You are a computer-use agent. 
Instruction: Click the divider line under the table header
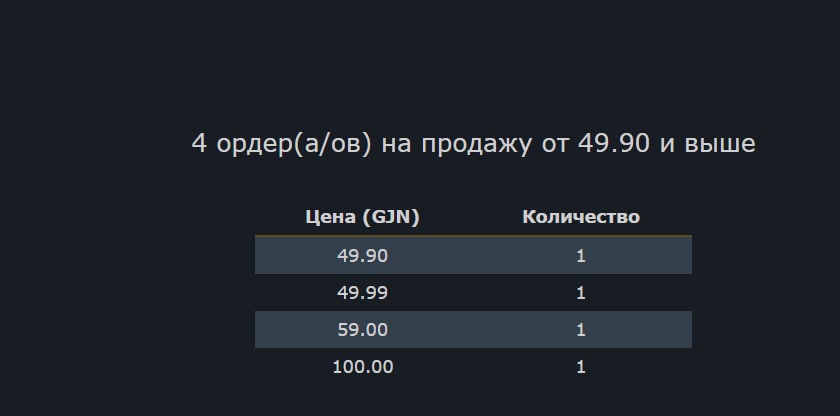473,236
